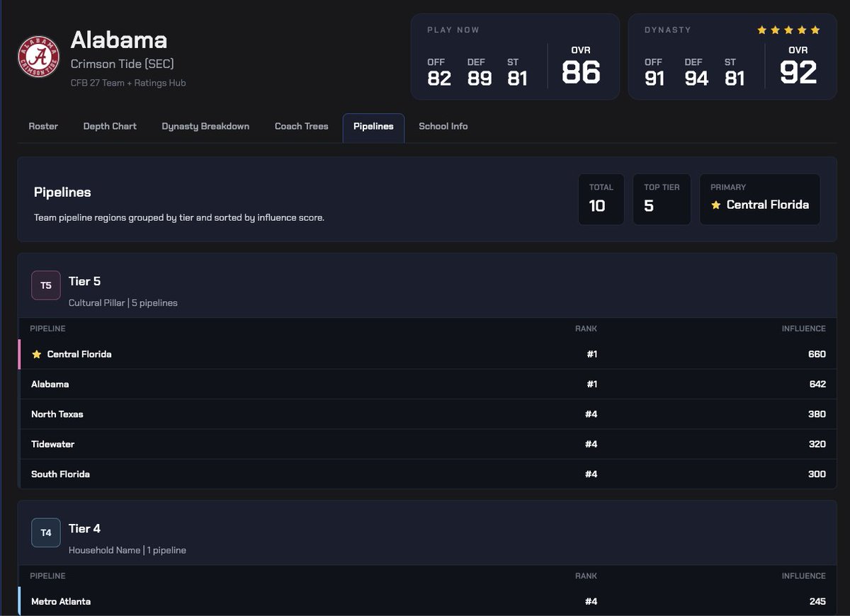
Task: Click the Dynasty ratings card
Action: [x=732, y=57]
